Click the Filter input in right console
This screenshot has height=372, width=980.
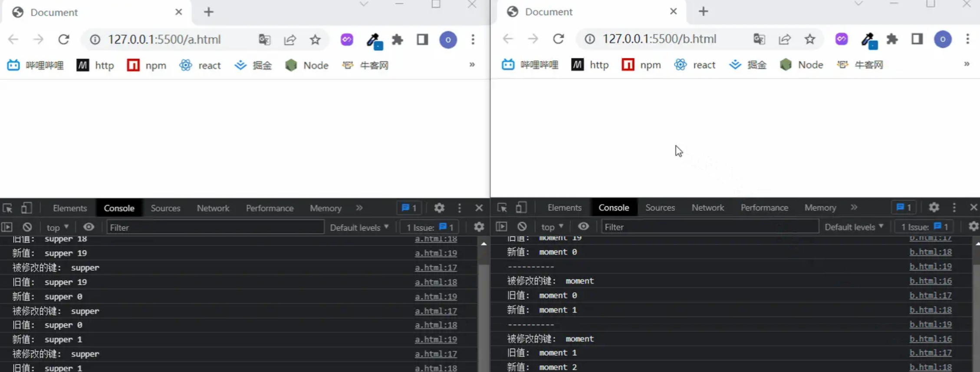tap(709, 227)
